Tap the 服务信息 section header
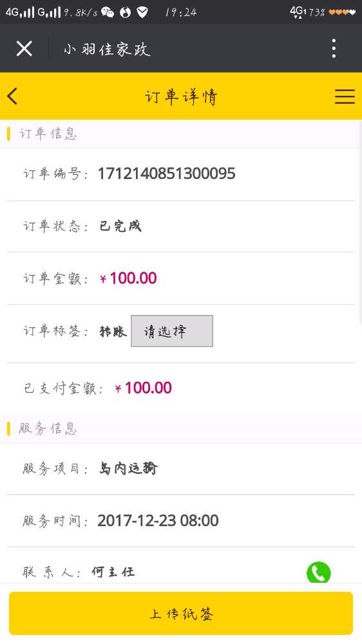Screen dimensions: 362x644 pos(48,428)
